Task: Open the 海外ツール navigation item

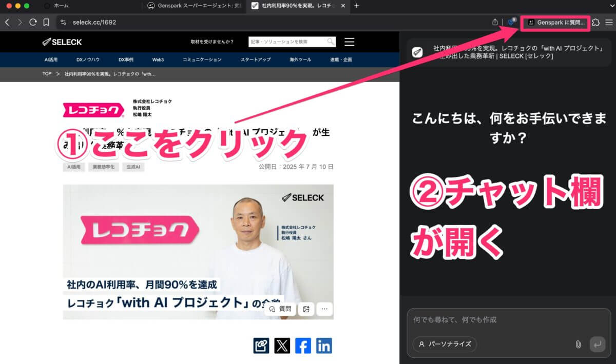Action: (300, 59)
